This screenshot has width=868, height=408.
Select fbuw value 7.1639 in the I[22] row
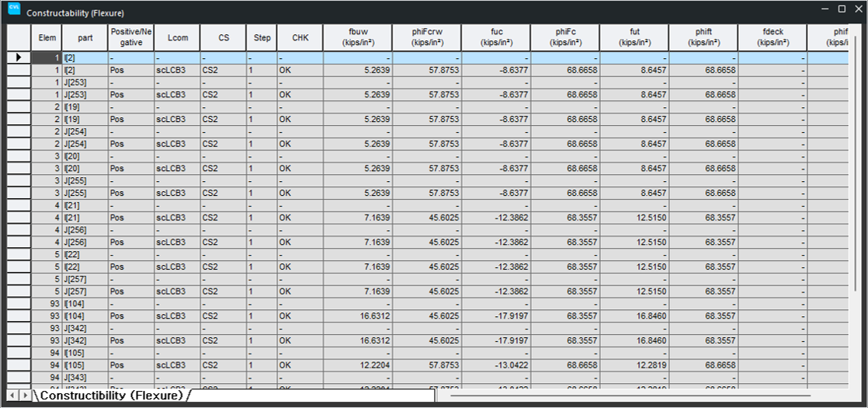click(x=358, y=267)
